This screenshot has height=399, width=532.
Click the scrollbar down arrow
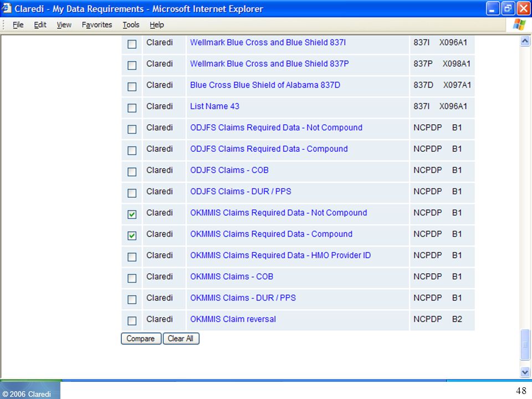pyautogui.click(x=525, y=372)
